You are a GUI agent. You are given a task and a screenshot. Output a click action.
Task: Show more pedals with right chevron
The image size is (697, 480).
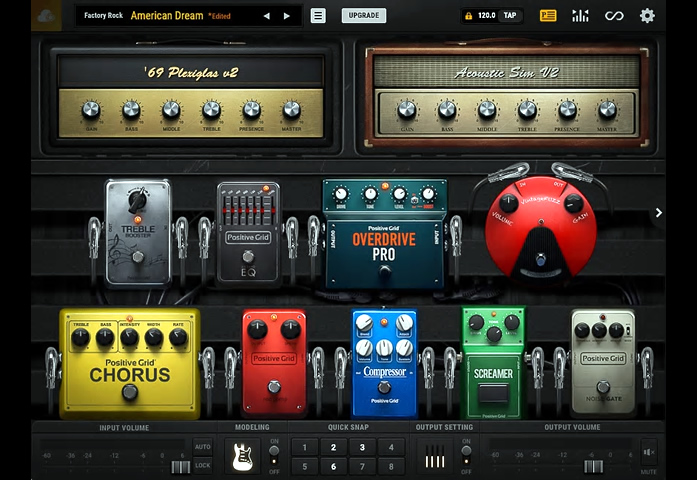click(659, 213)
